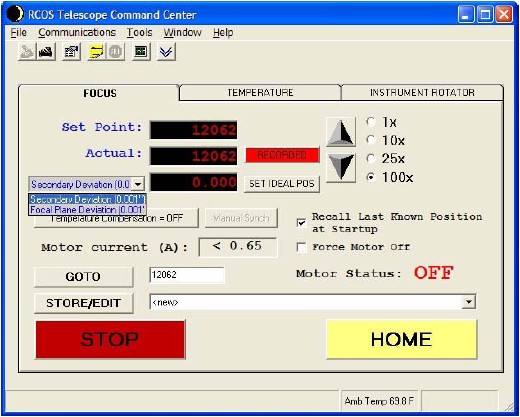Viewport: 520px width, 417px height.
Task: Click the double down chevron toolbar icon
Action: pos(166,52)
